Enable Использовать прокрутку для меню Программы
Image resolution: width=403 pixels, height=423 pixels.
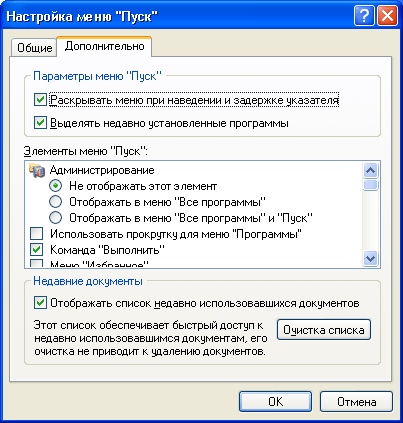click(37, 234)
